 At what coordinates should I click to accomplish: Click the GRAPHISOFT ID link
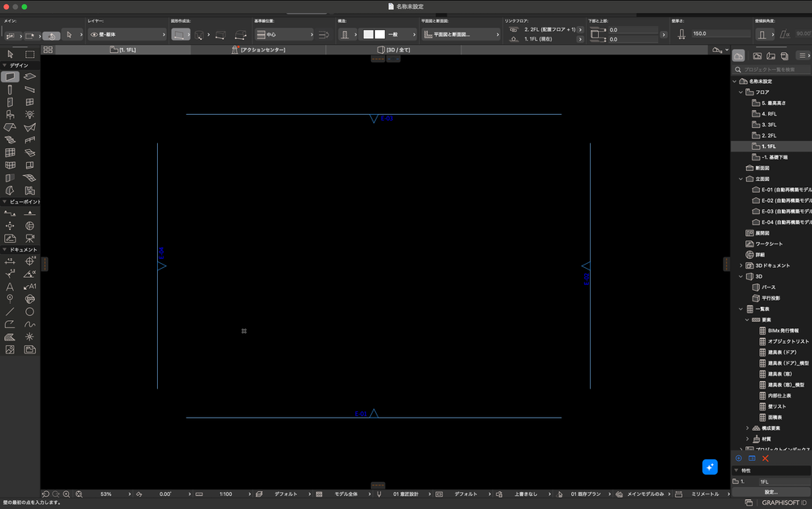coord(784,502)
